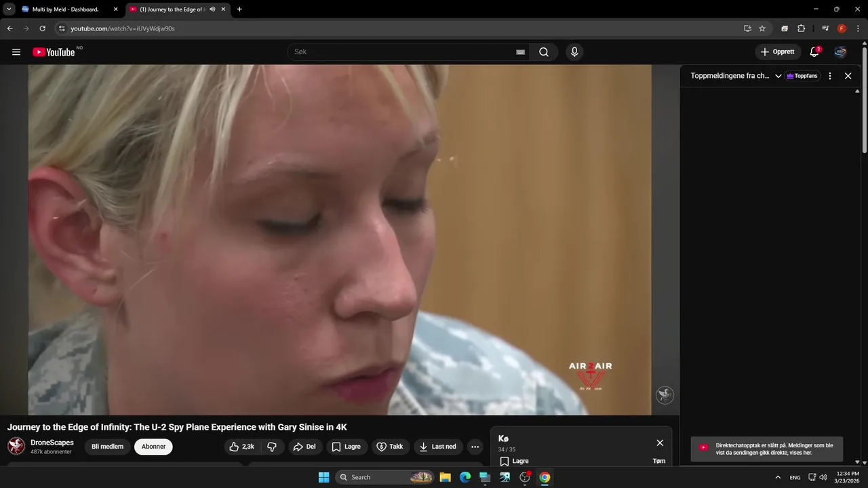Click the search magnifier button
Viewport: 868px width, 488px height.
tap(544, 52)
